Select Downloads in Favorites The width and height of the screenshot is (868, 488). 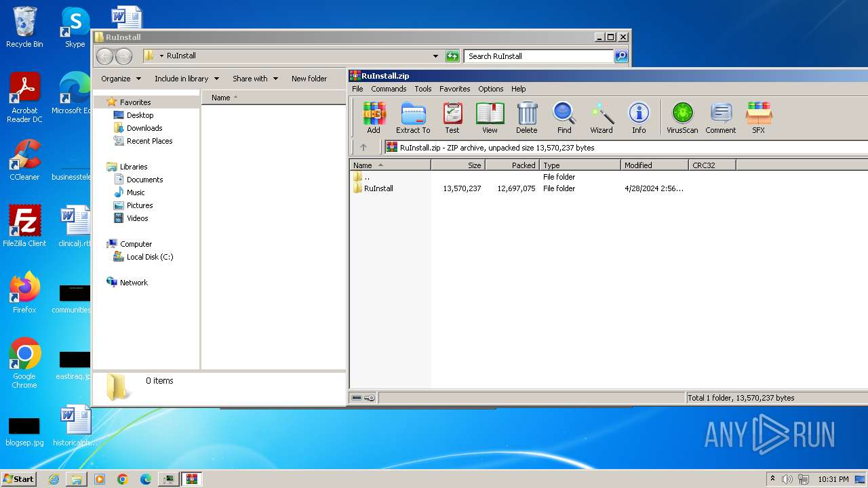click(144, 128)
